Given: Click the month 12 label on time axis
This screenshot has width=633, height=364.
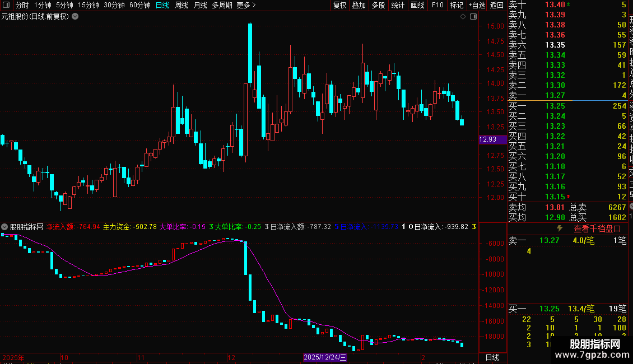Looking at the screenshot, I should pyautogui.click(x=231, y=357).
